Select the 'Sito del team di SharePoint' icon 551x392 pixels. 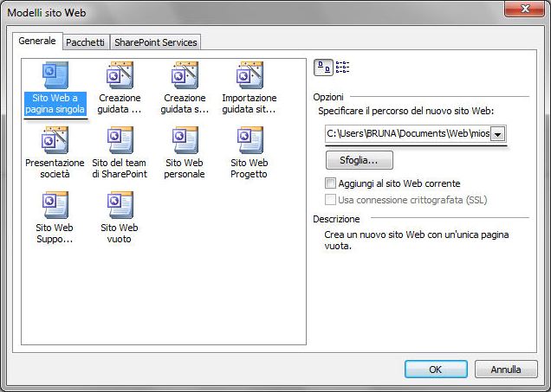point(120,140)
